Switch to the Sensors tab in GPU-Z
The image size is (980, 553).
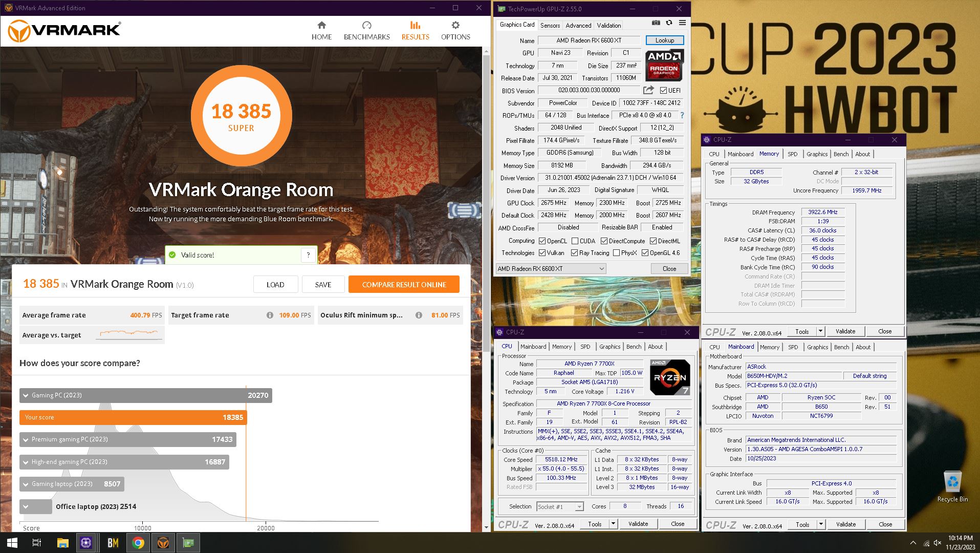point(550,25)
